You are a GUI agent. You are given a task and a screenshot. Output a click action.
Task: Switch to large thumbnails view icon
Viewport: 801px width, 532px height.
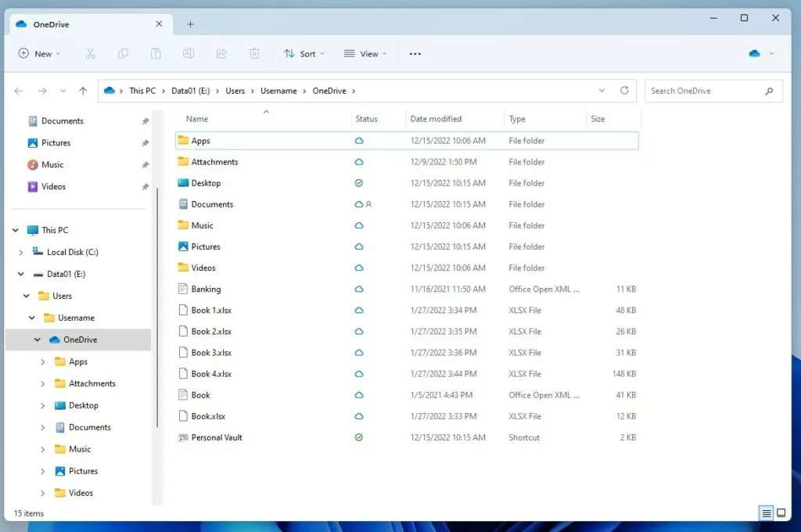(x=781, y=513)
